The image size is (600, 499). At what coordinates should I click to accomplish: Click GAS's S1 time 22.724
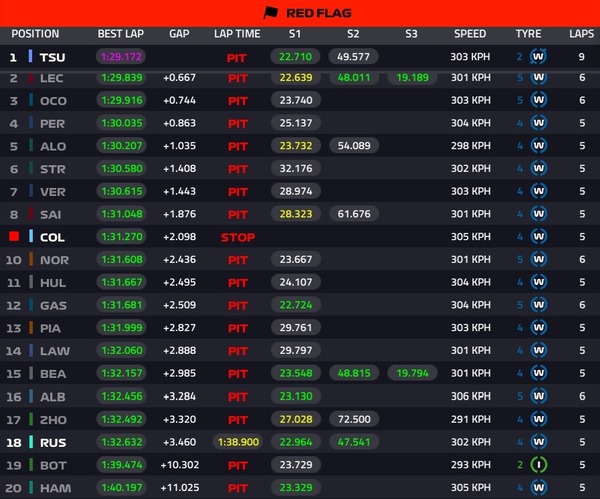(x=296, y=305)
